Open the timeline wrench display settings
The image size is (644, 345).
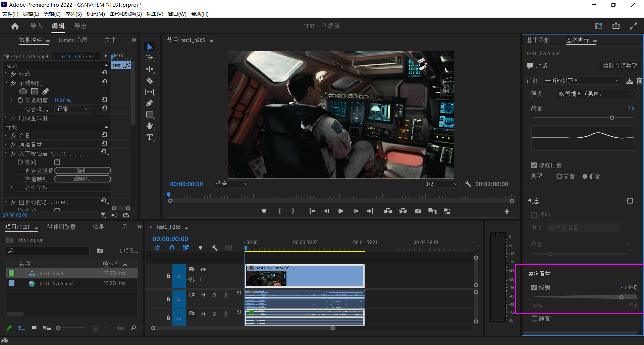215,248
